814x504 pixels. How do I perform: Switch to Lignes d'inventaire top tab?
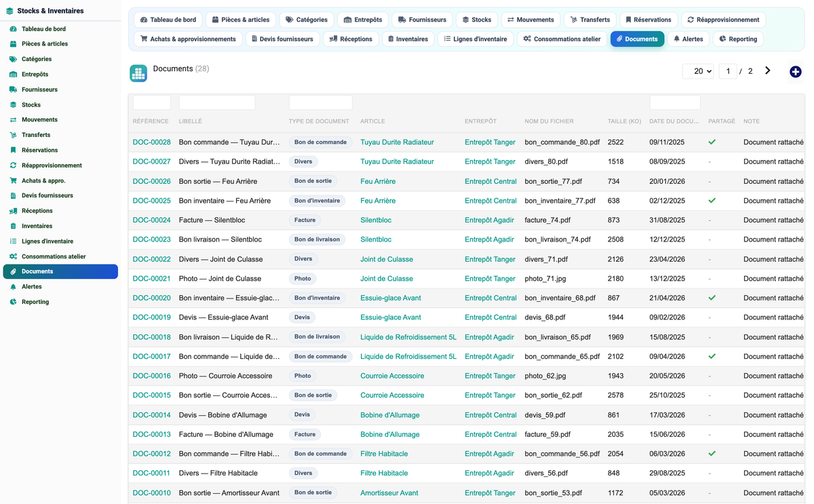tap(476, 39)
